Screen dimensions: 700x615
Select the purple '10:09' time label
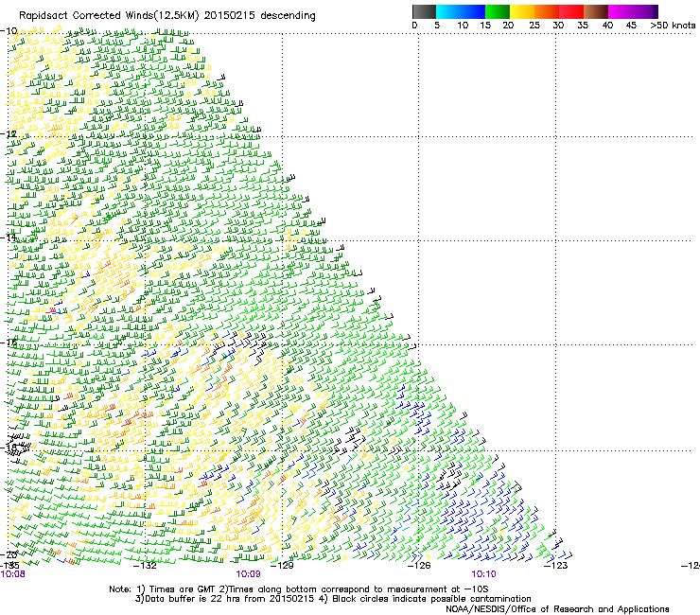[248, 574]
